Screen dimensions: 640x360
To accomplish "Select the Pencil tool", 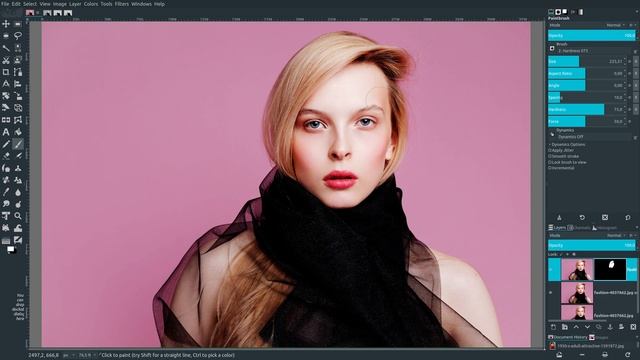I will pos(6,144).
